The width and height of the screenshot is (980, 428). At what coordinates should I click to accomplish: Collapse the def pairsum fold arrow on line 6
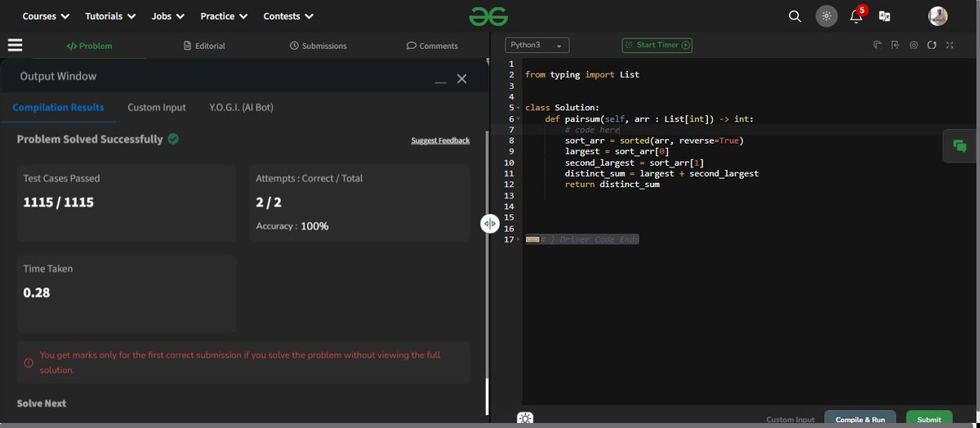pyautogui.click(x=519, y=119)
